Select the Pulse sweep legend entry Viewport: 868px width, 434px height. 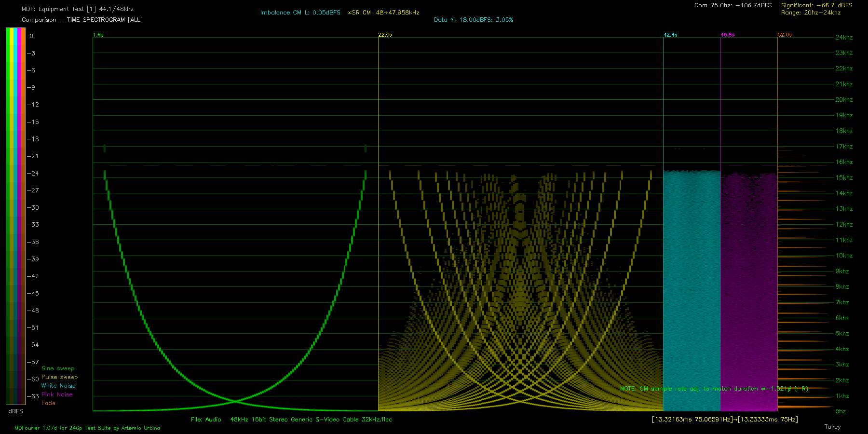click(x=59, y=377)
